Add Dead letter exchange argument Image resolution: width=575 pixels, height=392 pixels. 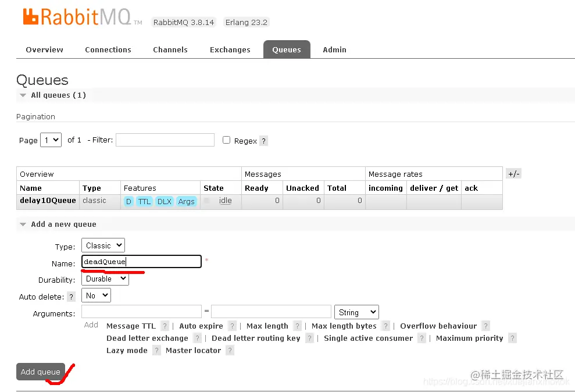tap(147, 338)
